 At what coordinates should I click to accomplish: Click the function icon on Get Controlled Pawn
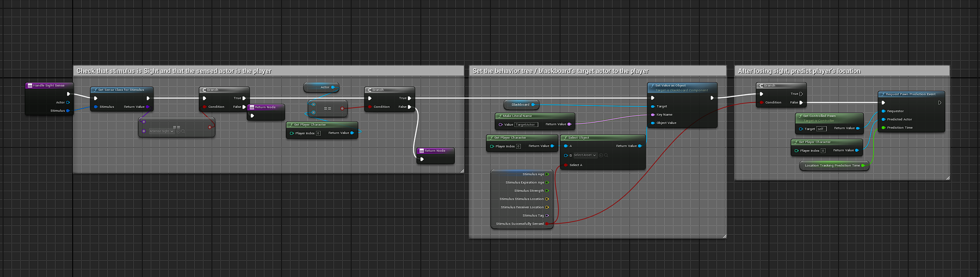(800, 116)
